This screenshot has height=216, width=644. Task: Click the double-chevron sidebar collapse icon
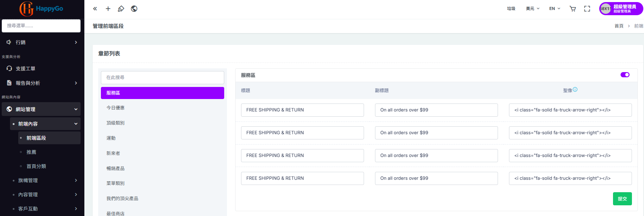95,9
